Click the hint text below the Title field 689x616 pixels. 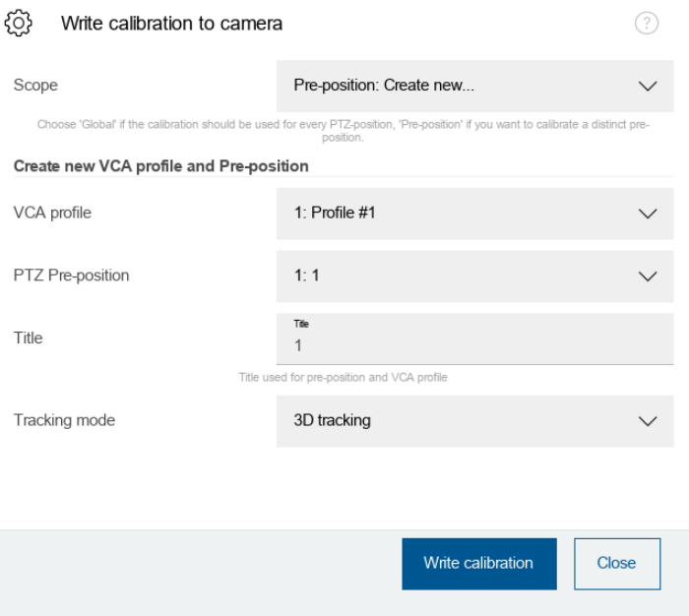(x=344, y=378)
